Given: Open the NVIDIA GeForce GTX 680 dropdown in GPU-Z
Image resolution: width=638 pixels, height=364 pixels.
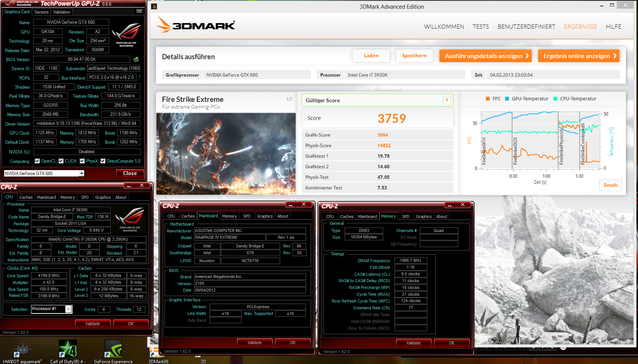Looking at the screenshot, I should click(x=81, y=173).
